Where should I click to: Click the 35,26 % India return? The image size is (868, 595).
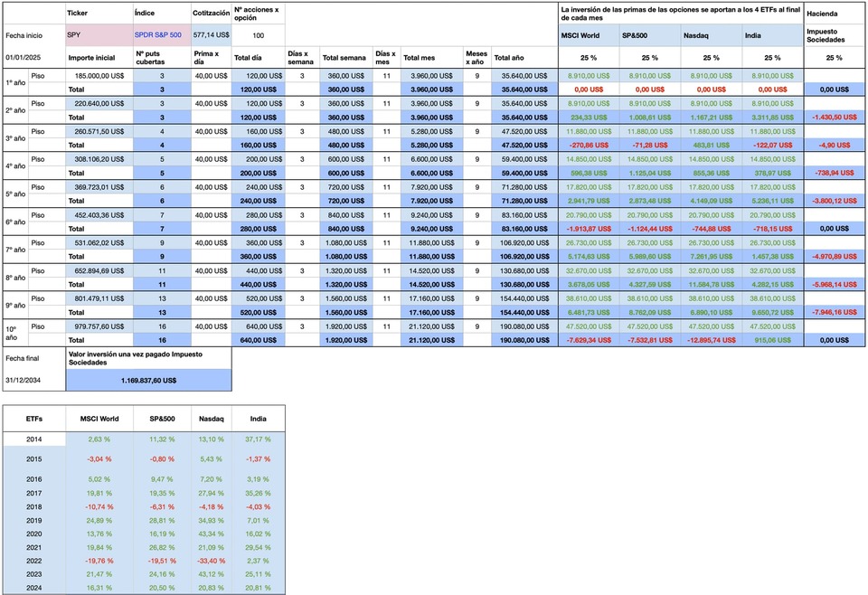tap(258, 493)
